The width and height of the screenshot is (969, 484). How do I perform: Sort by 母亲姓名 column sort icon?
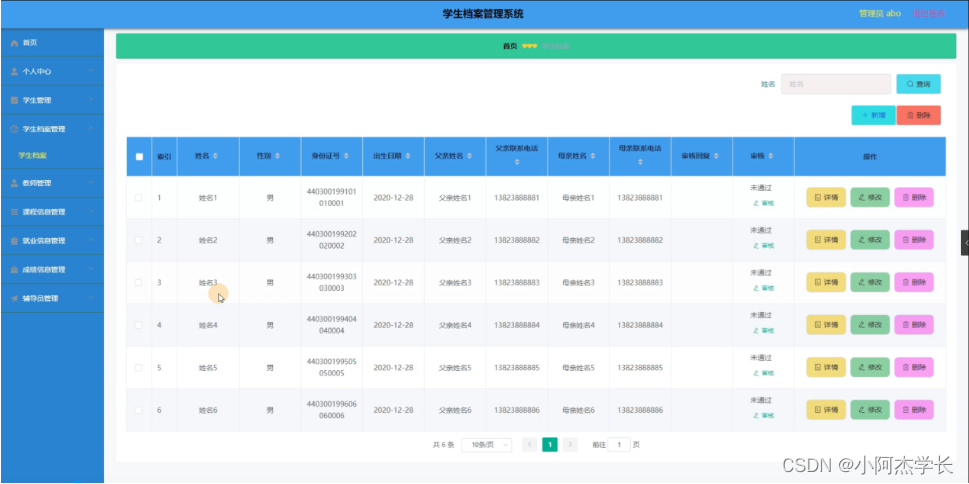[x=593, y=156]
